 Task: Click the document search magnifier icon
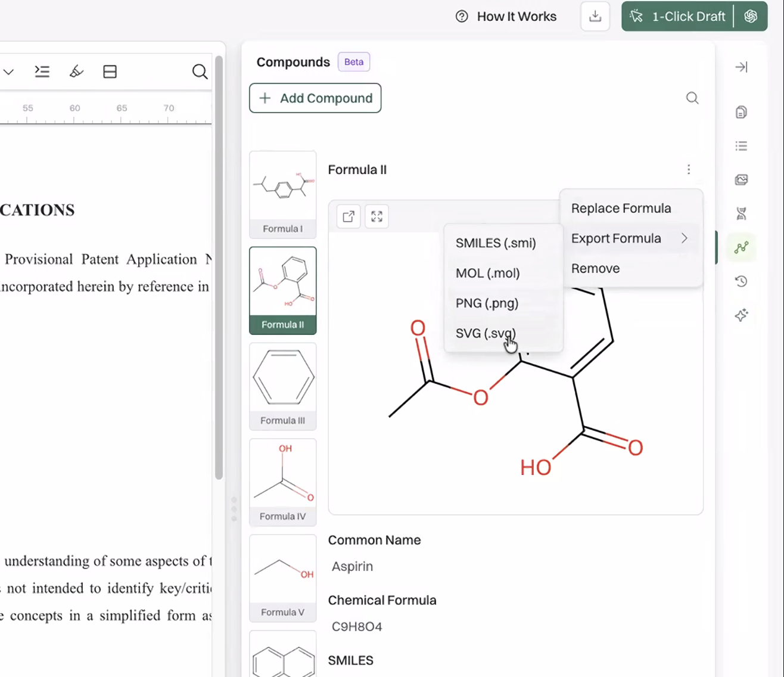200,72
